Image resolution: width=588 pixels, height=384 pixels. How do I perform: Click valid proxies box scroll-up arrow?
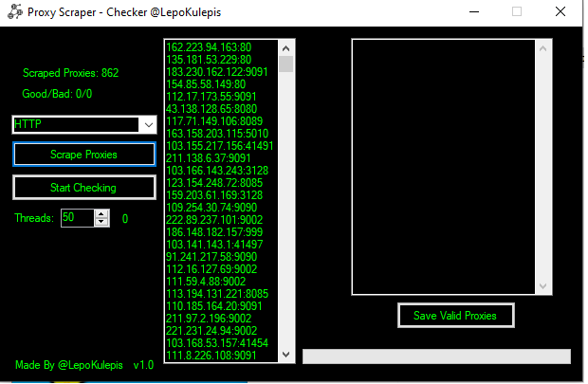point(543,46)
